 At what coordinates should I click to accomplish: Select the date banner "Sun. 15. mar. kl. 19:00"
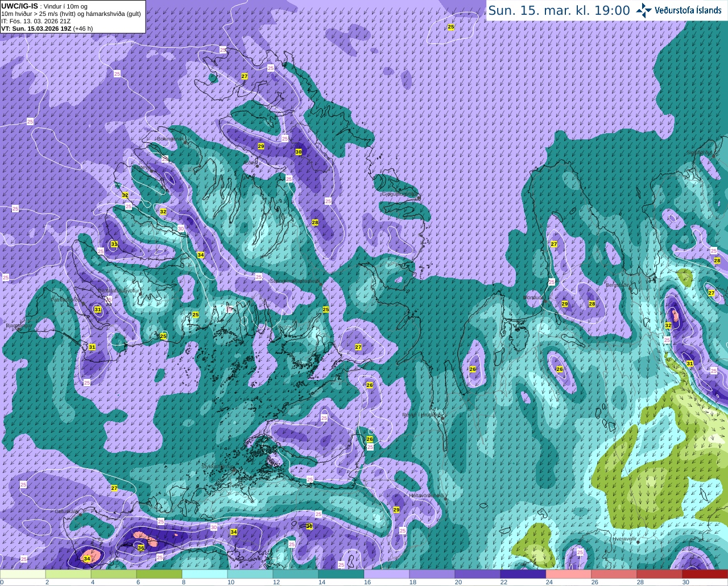559,11
